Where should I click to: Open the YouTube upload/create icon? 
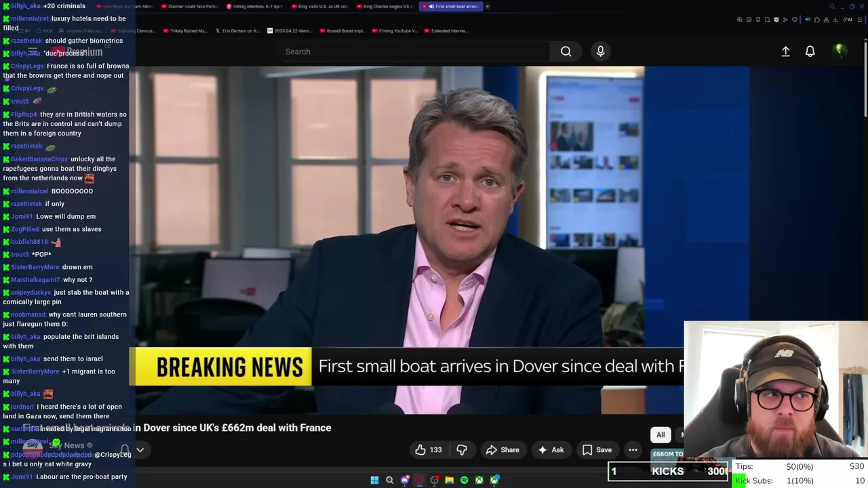pyautogui.click(x=785, y=52)
